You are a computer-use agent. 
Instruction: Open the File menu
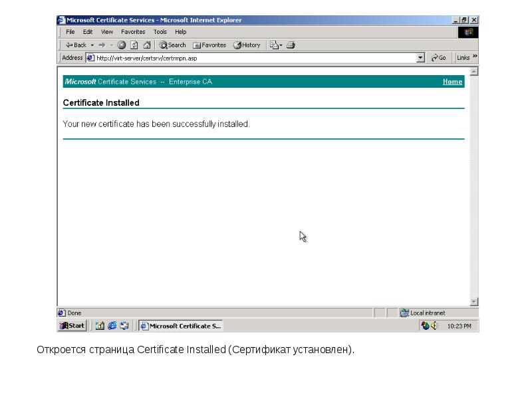pos(70,32)
